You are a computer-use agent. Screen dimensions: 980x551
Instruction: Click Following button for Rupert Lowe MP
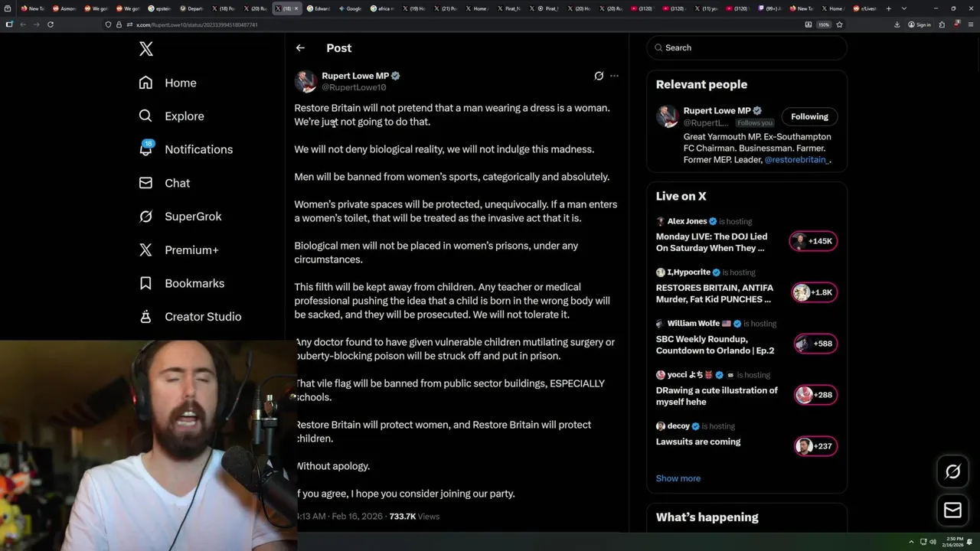coord(809,116)
